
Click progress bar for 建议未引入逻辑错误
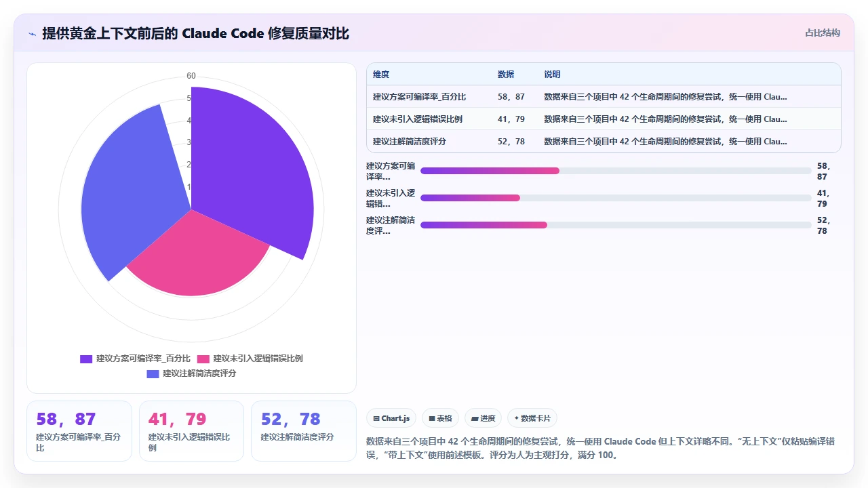pyautogui.click(x=616, y=198)
